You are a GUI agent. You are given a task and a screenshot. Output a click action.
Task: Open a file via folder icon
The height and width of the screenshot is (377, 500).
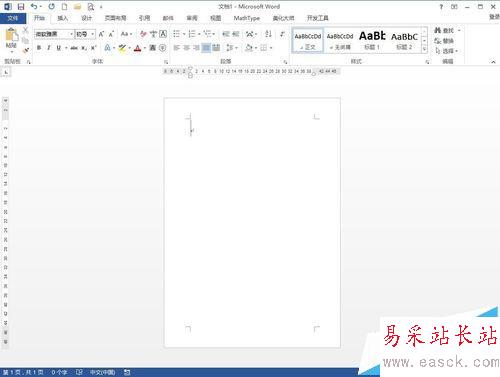(x=77, y=7)
